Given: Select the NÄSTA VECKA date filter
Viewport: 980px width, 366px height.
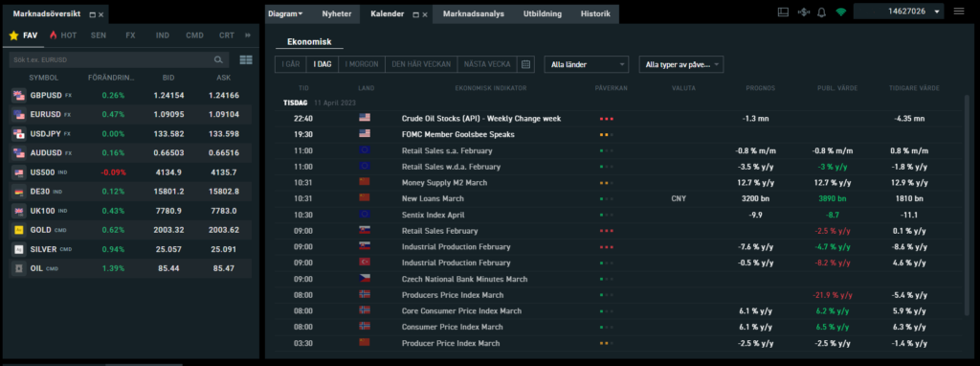Looking at the screenshot, I should 487,64.
